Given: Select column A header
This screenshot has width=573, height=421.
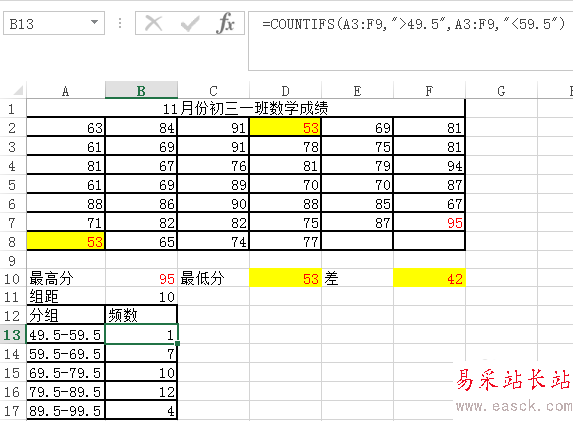Looking at the screenshot, I should [66, 90].
